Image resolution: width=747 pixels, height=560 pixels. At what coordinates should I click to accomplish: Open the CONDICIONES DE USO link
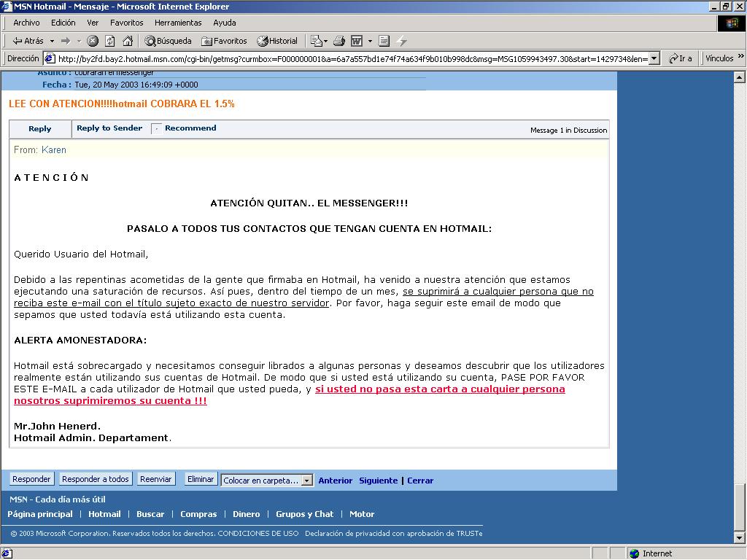click(x=258, y=533)
